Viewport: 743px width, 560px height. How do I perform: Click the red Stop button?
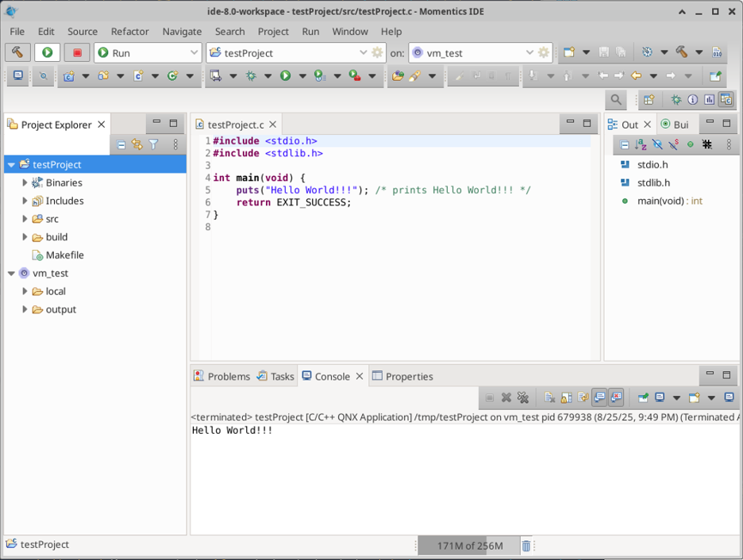[x=77, y=52]
